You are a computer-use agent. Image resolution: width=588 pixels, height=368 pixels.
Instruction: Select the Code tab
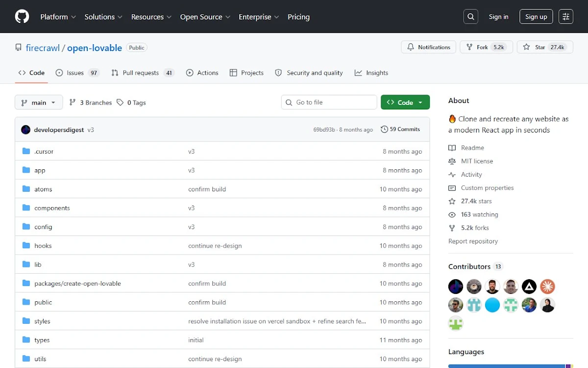pyautogui.click(x=31, y=73)
